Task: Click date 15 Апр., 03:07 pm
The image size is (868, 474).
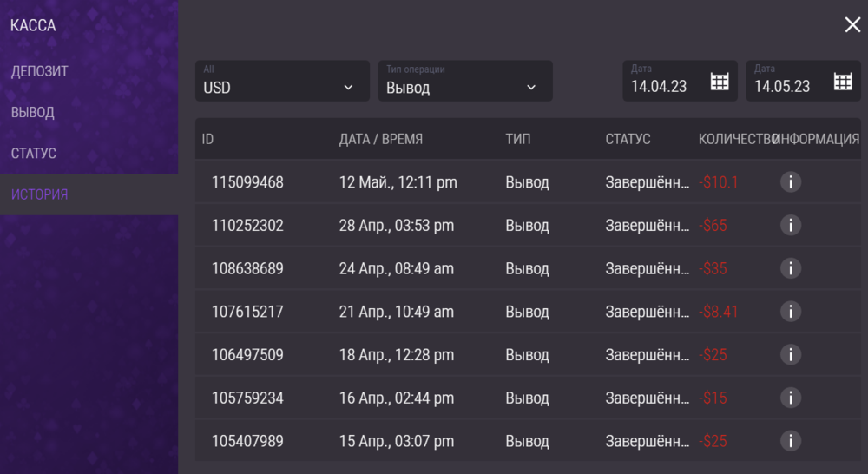Action: (397, 441)
